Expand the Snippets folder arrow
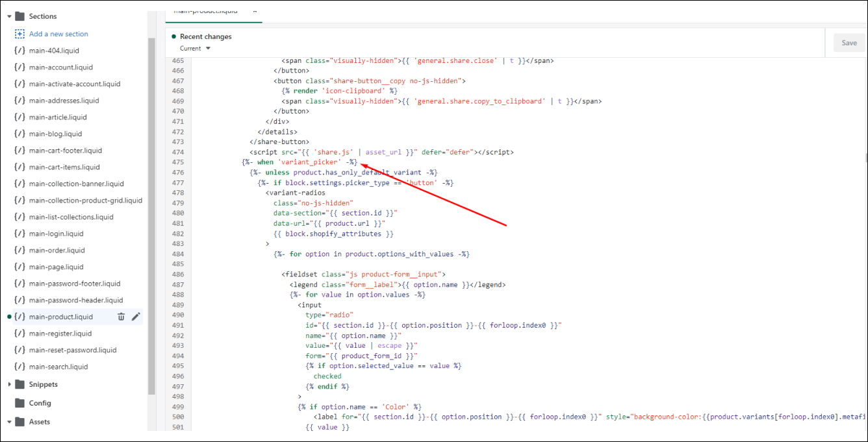This screenshot has width=868, height=442. pyautogui.click(x=9, y=384)
